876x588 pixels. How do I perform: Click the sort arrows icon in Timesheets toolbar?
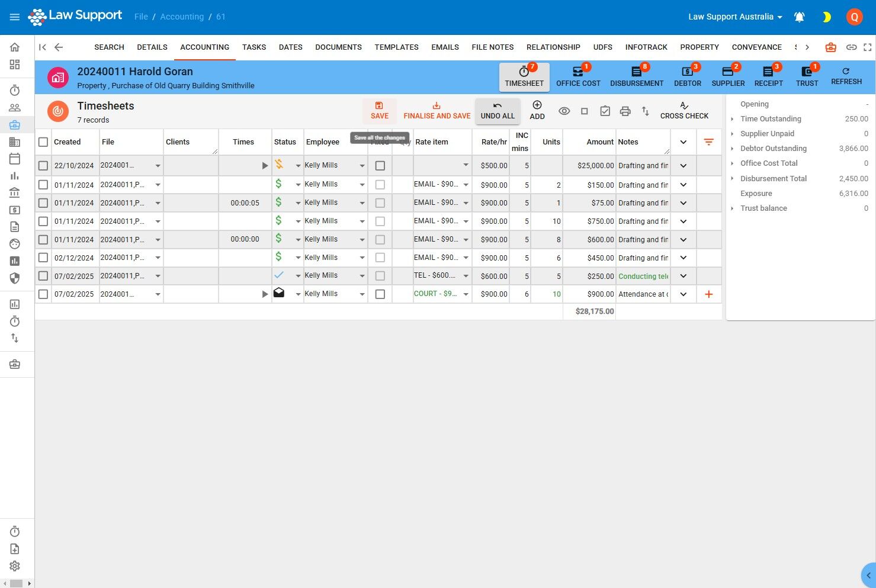click(646, 111)
